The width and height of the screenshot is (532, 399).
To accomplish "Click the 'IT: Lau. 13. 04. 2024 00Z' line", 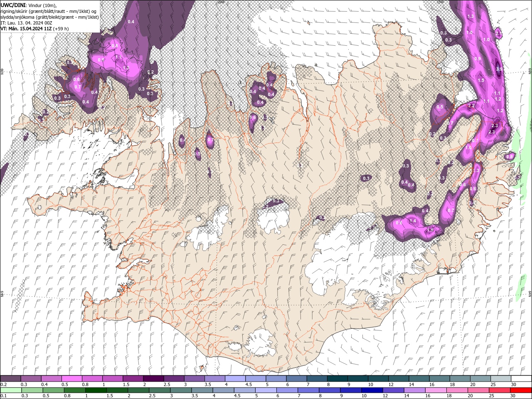I will point(26,23).
